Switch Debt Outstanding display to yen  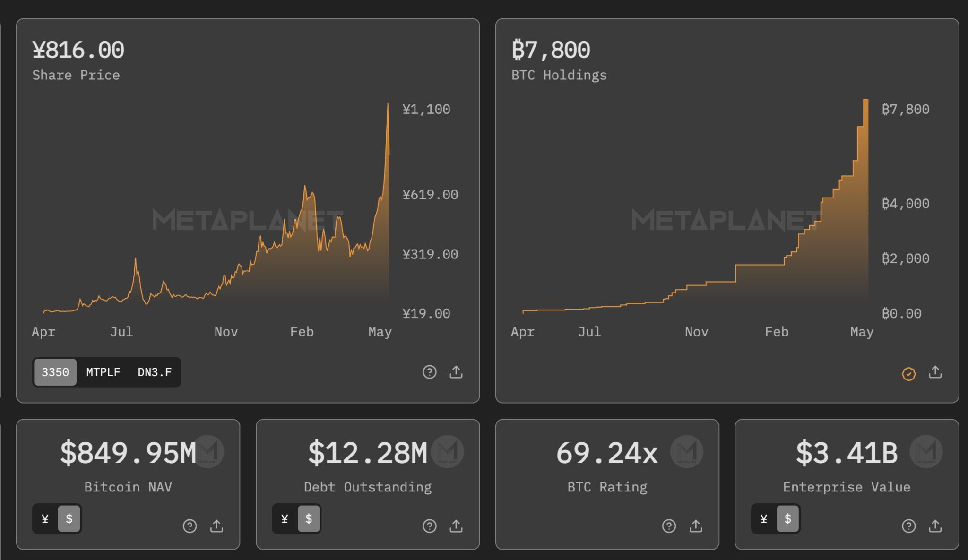pyautogui.click(x=284, y=519)
